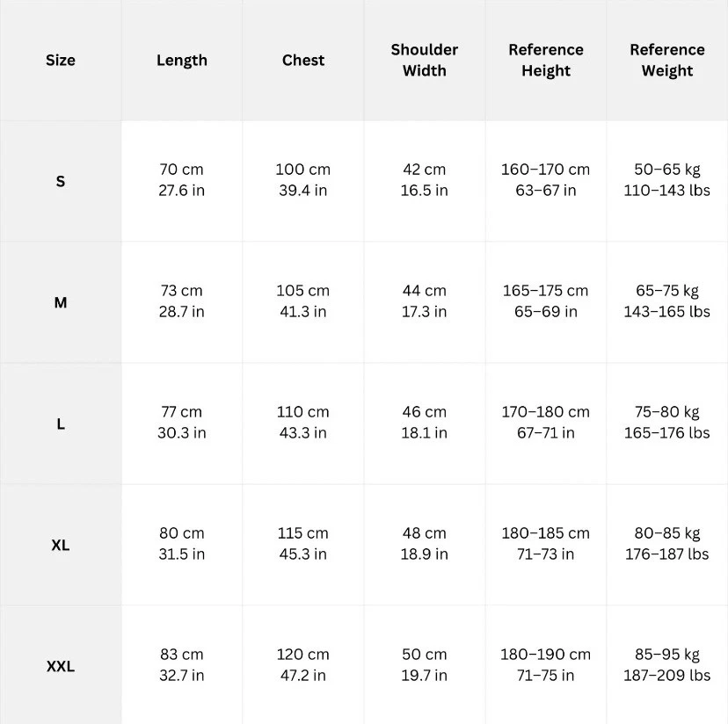Viewport: 728px width, 724px height.
Task: Select the S size row label
Action: point(61,182)
